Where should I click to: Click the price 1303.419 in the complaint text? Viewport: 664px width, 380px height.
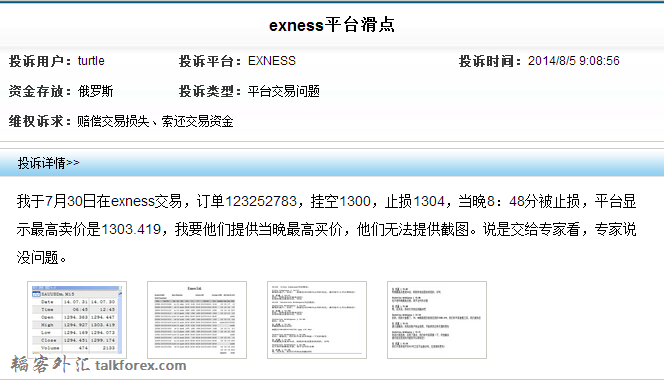tap(131, 230)
